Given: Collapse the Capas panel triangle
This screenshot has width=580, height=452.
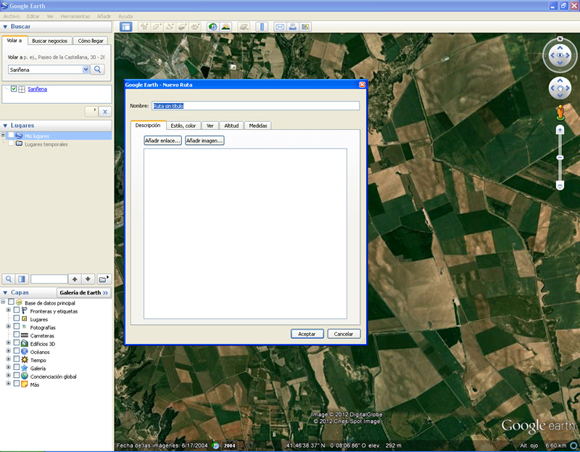Looking at the screenshot, I should (5, 293).
